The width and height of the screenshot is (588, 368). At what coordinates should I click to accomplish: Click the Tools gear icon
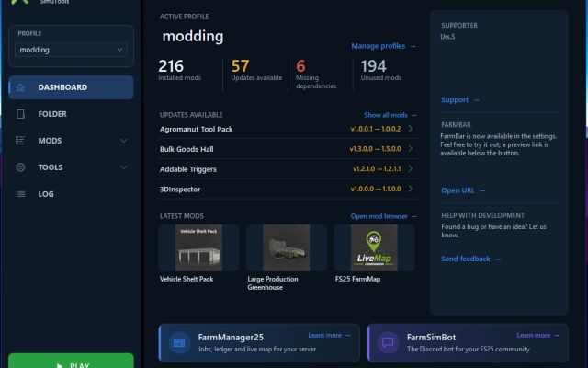tap(20, 167)
